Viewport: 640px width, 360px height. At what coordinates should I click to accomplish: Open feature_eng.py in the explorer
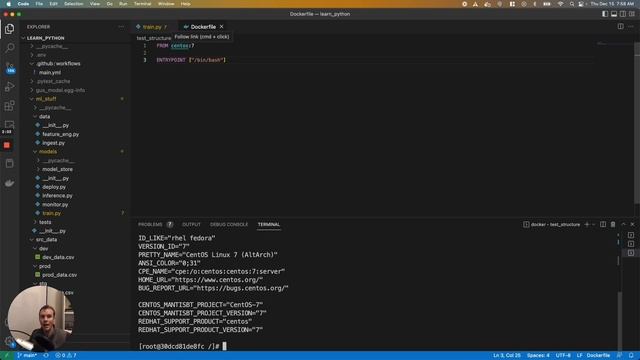(61, 134)
